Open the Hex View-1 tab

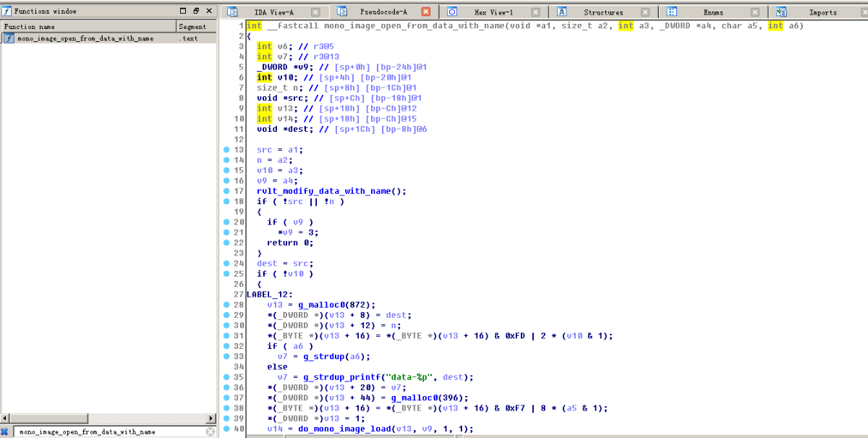click(x=493, y=12)
